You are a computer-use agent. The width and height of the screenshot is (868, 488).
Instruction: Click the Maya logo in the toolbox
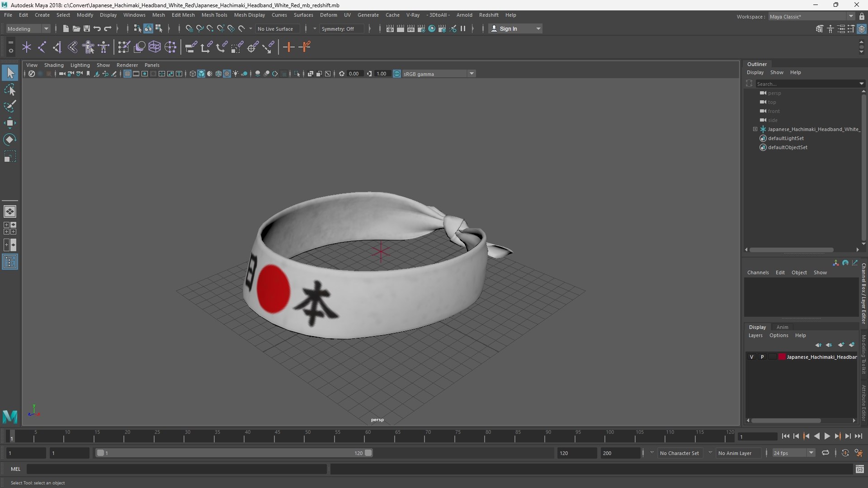10,416
